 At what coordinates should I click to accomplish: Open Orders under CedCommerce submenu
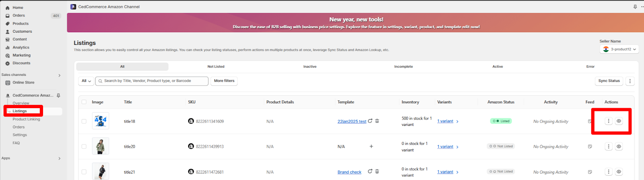tap(19, 127)
